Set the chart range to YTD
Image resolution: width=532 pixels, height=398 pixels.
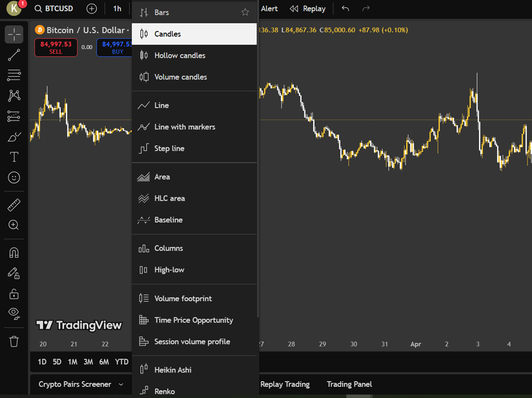coord(122,361)
